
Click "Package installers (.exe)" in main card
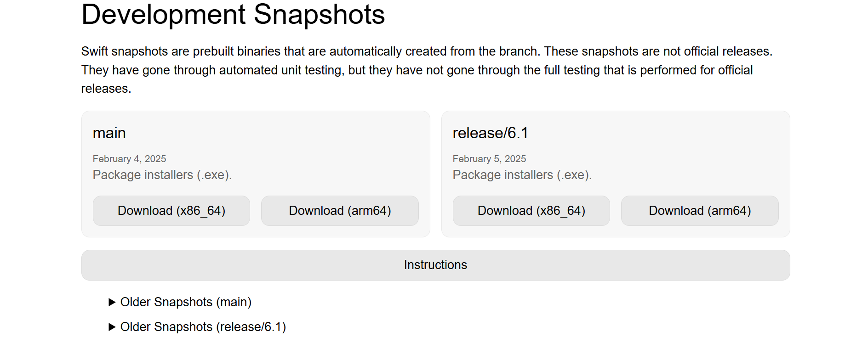tap(162, 175)
